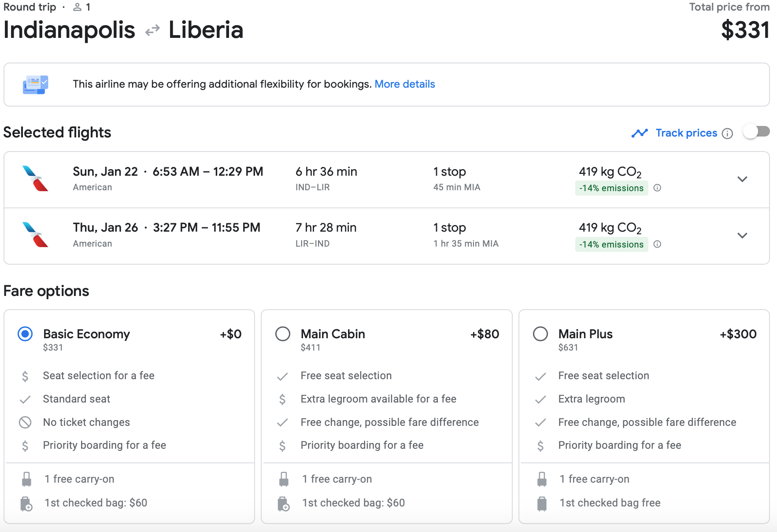Viewport: 777px width, 532px height.
Task: Expand details for the Sun, Jan 22 flight
Action: click(742, 179)
